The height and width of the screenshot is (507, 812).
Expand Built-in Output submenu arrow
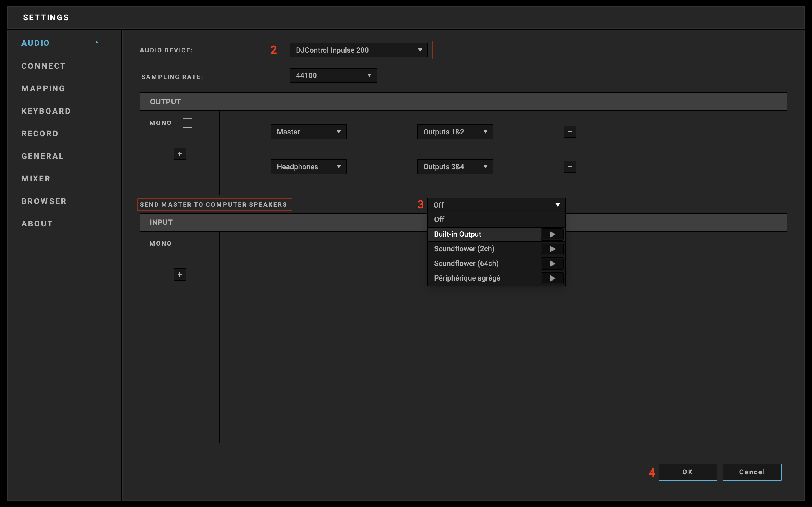pos(552,234)
